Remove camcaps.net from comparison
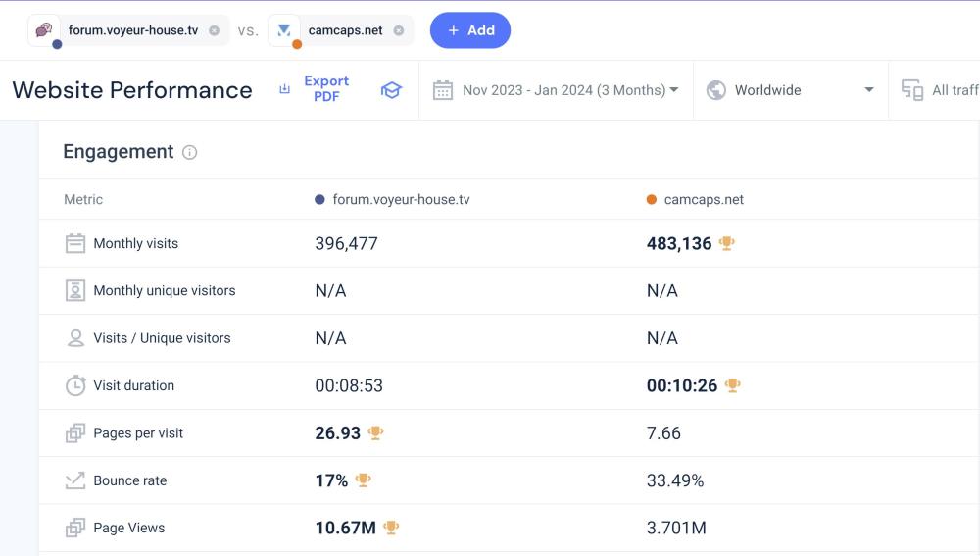Viewport: 980px width, 556px height. pos(398,30)
